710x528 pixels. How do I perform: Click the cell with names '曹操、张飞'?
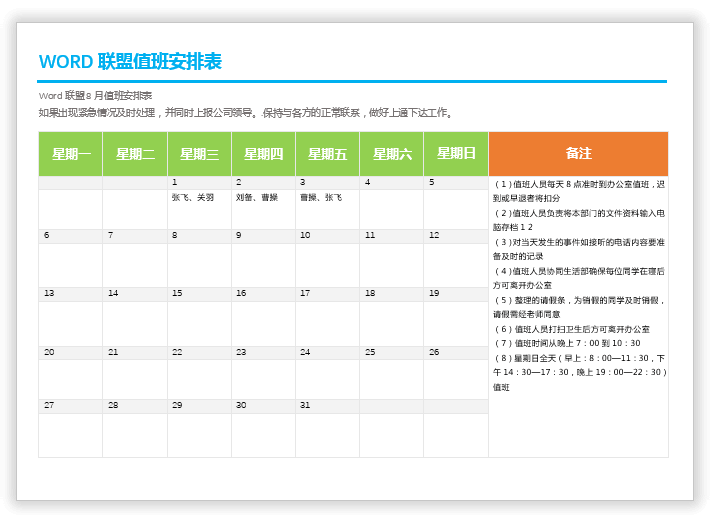click(x=327, y=209)
